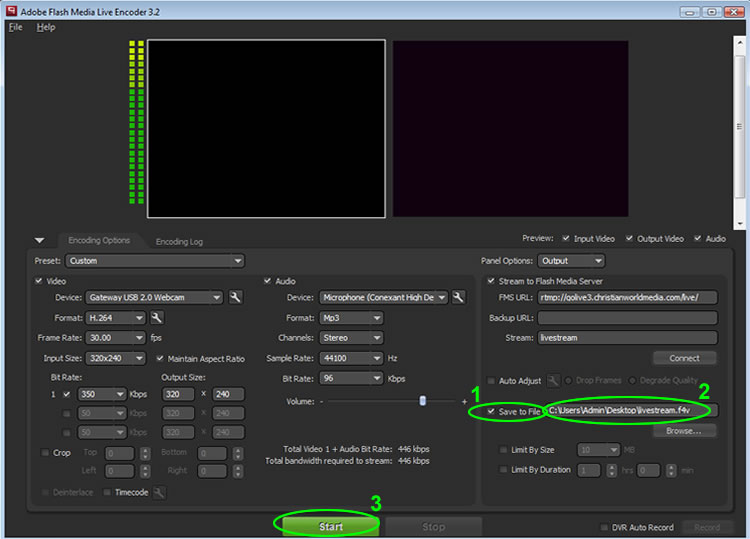
Task: Uncheck Save to File
Action: 491,411
